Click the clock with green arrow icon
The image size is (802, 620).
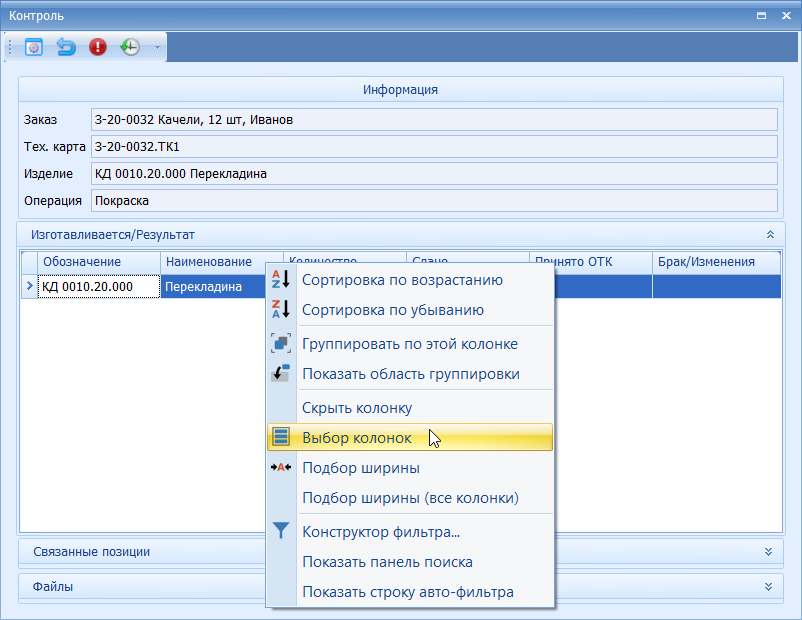pos(130,47)
